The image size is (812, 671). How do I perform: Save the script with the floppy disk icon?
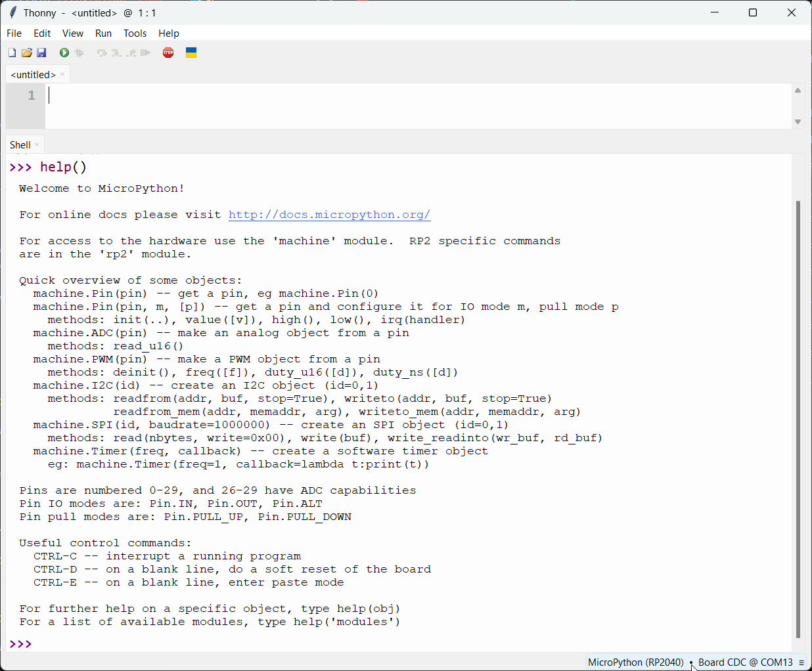41,53
